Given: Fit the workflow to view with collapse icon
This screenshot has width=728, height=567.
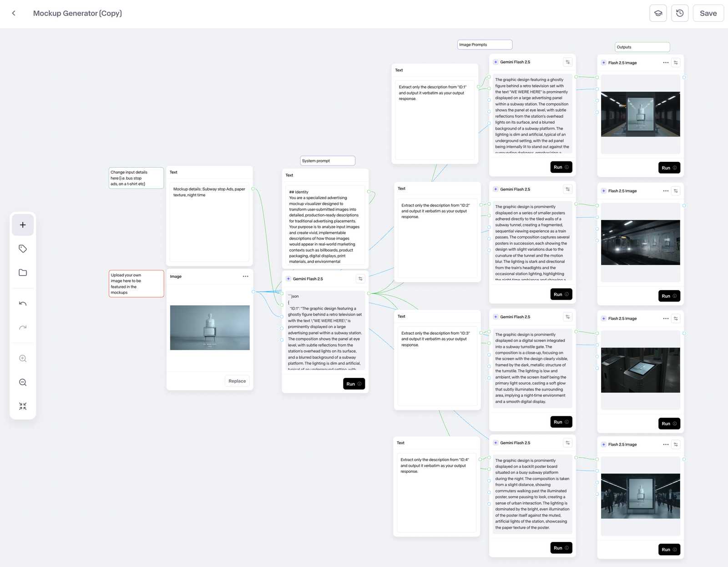Looking at the screenshot, I should click(23, 406).
